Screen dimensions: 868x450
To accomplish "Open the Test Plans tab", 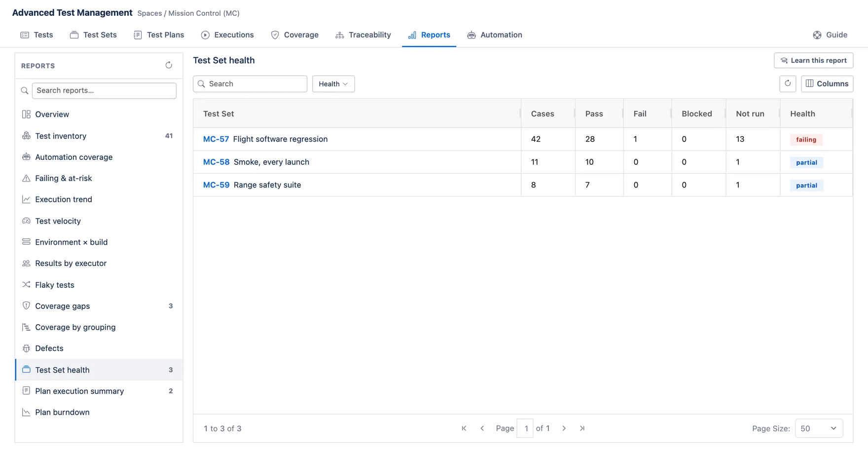I will click(159, 35).
